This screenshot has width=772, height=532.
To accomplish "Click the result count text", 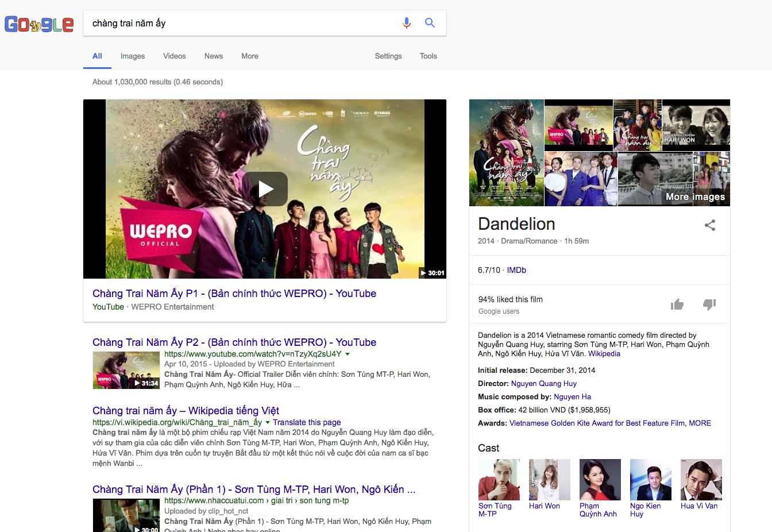I will point(157,82).
